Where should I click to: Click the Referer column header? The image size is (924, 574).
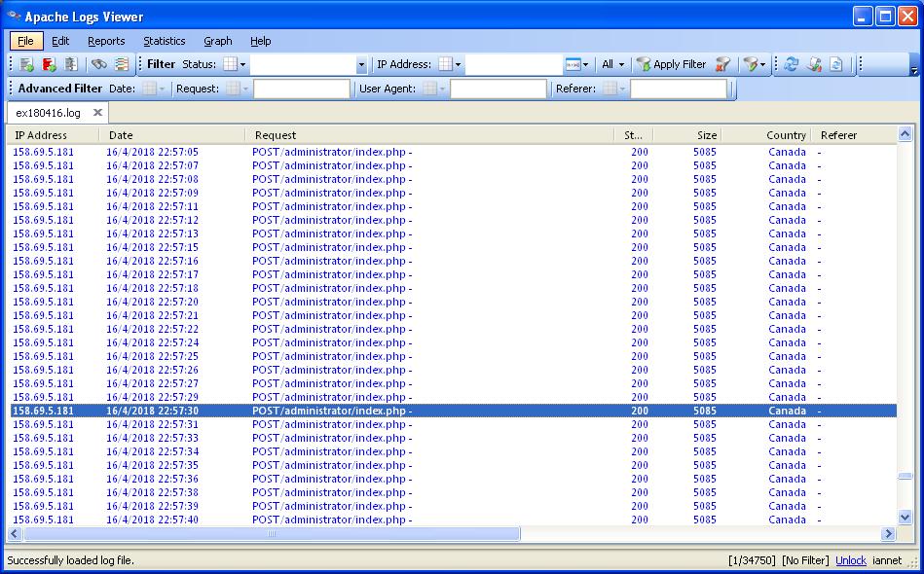click(854, 135)
